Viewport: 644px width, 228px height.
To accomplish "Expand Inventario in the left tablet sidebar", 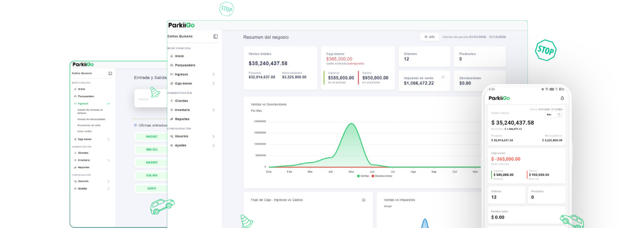I will 109,160.
